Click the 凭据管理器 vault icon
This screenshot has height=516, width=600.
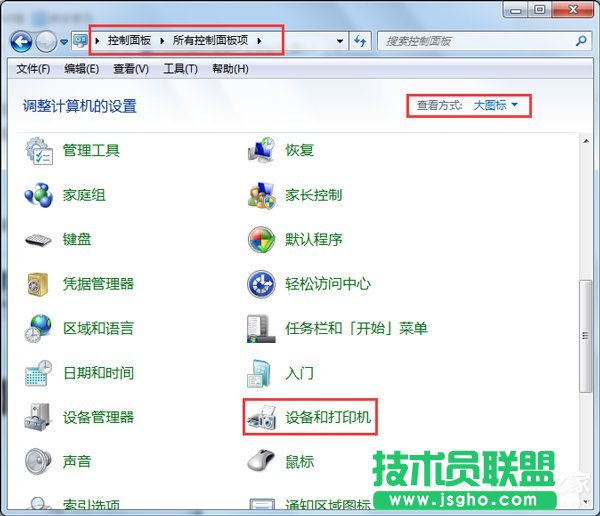click(x=38, y=284)
